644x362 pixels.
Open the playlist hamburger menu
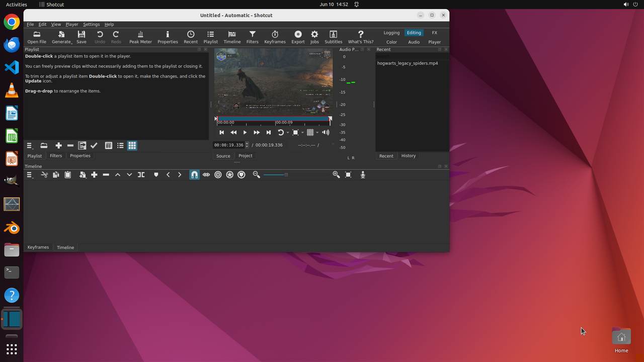[x=30, y=145]
